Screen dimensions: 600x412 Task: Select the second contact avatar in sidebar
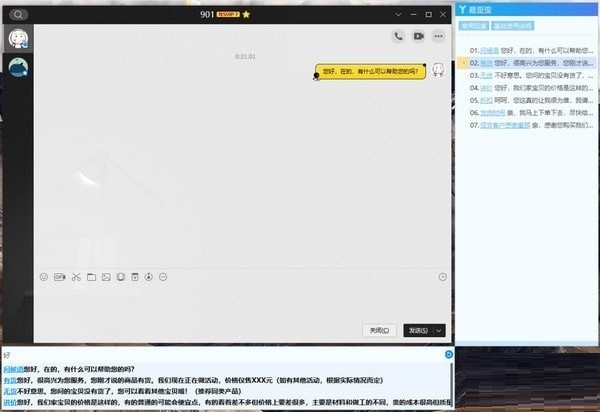(18, 67)
